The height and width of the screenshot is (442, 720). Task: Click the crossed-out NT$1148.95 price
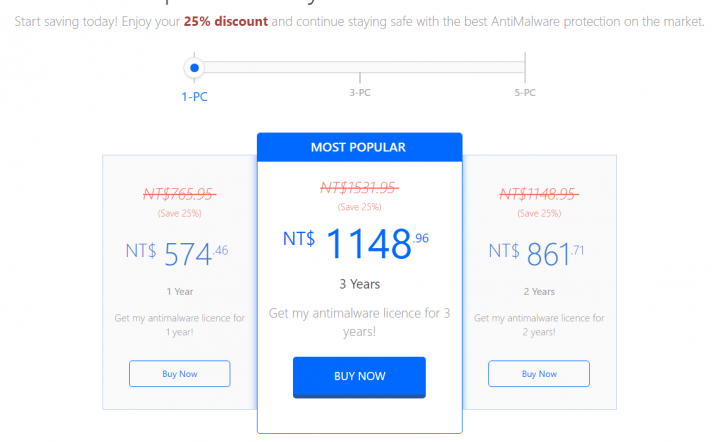(538, 194)
